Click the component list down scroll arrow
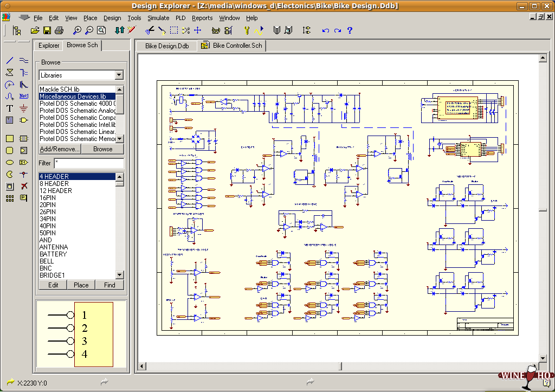The height and width of the screenshot is (392, 555). click(x=120, y=275)
